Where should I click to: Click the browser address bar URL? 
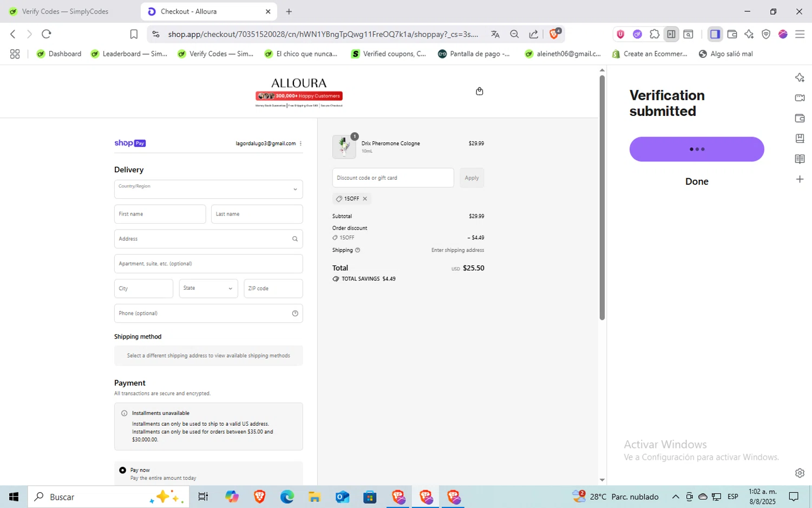pos(323,34)
